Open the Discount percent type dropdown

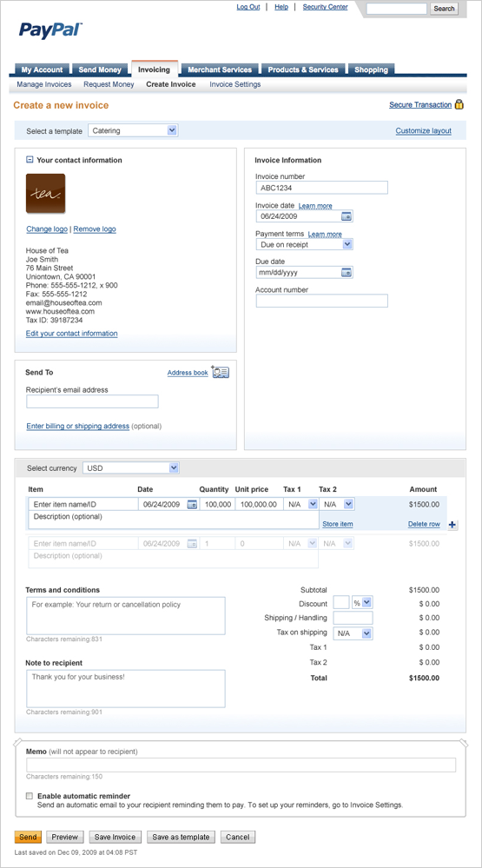362,603
